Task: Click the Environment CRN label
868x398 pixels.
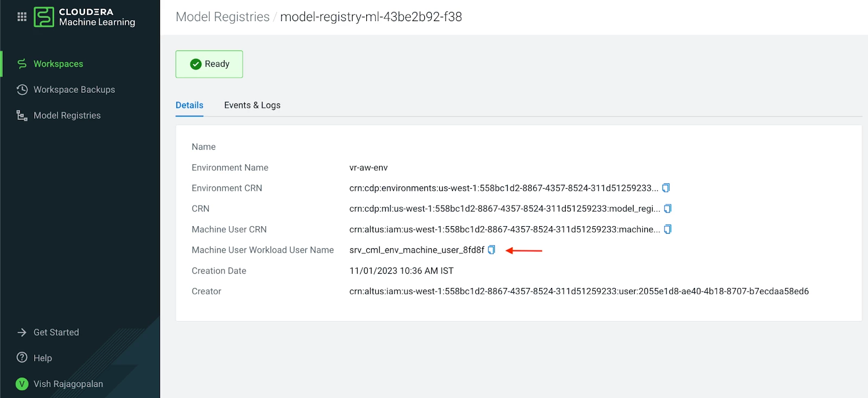Action: (x=227, y=188)
